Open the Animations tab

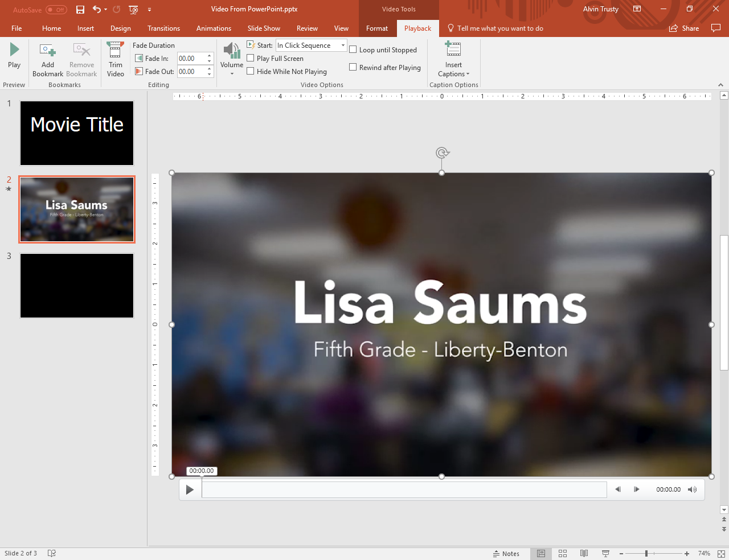[214, 28]
